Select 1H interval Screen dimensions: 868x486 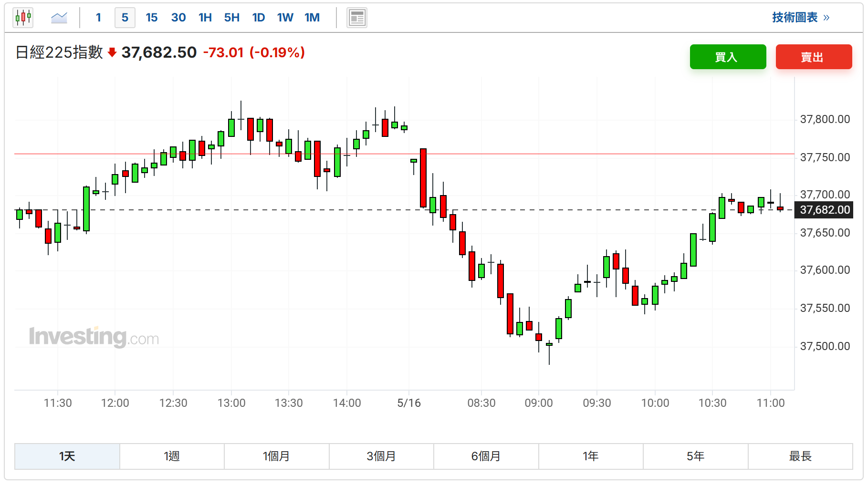coord(205,18)
